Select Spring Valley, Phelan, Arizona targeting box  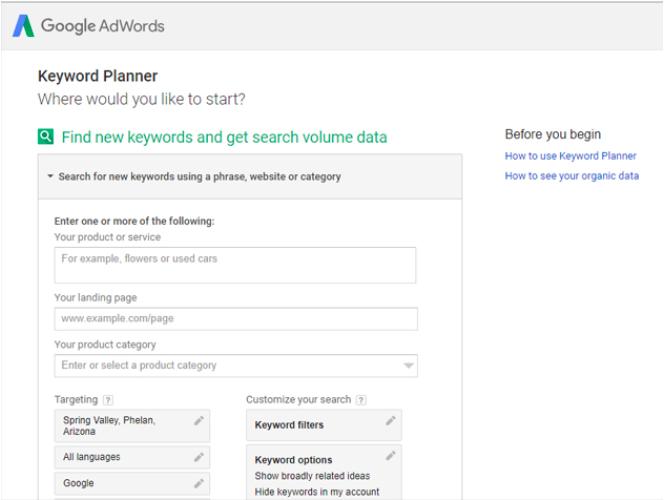click(x=132, y=426)
